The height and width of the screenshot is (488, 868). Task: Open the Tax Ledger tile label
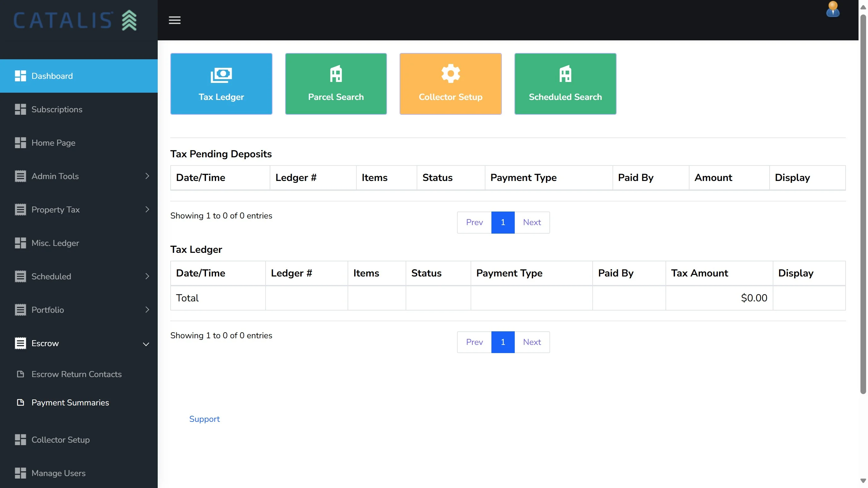tap(221, 97)
